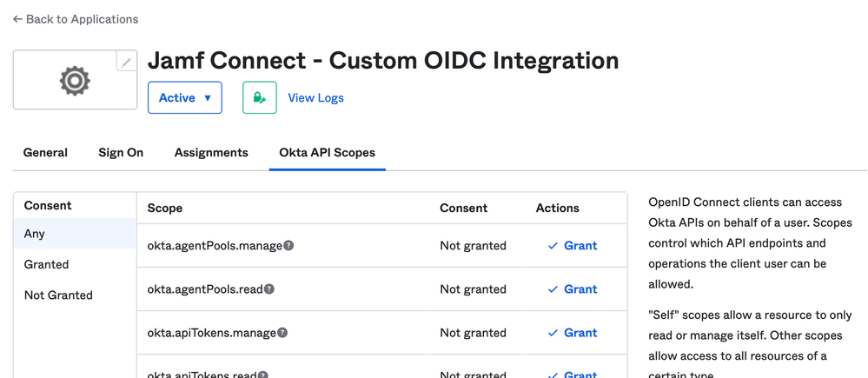Filter consent by Granted

click(x=75, y=264)
